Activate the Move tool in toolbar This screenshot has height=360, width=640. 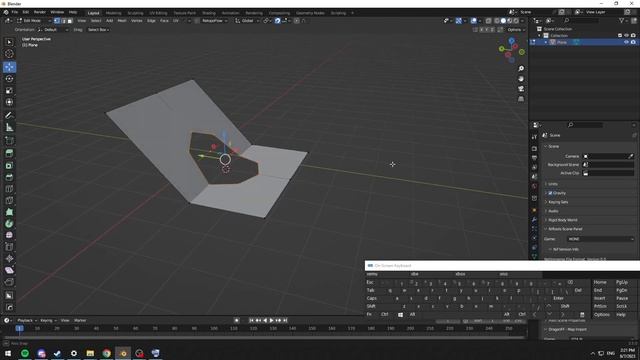click(9, 67)
